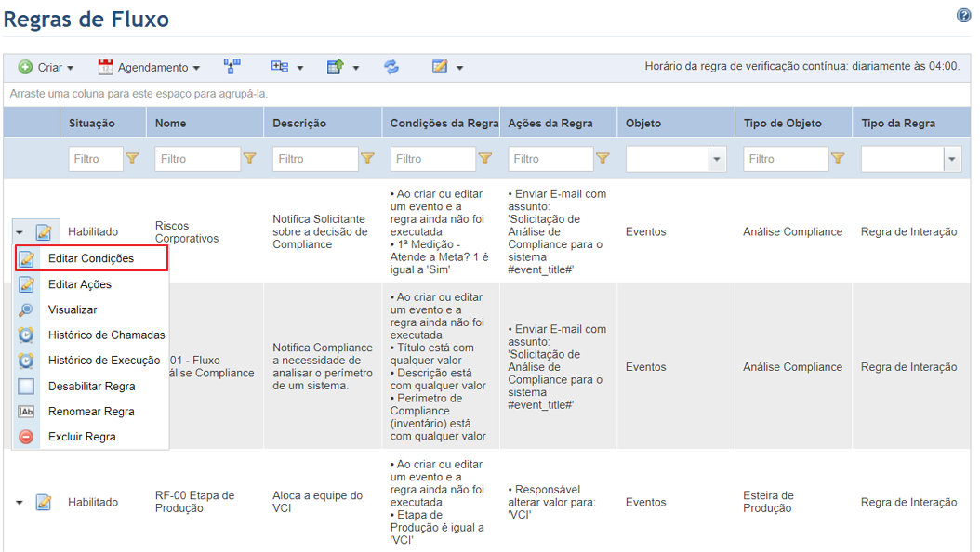Click the Visualizar magnifier icon
Viewport: 980px width, 552px height.
click(26, 309)
